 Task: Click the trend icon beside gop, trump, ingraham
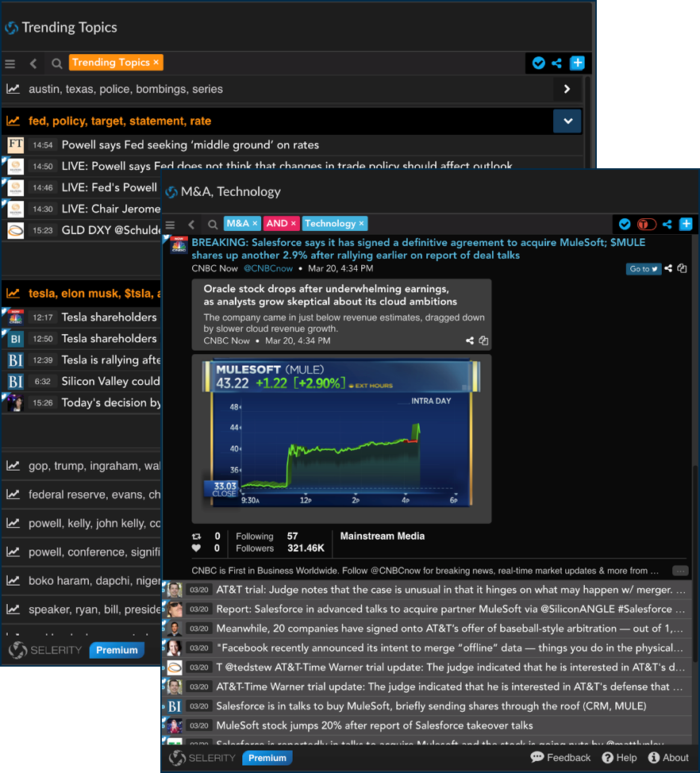(x=13, y=466)
